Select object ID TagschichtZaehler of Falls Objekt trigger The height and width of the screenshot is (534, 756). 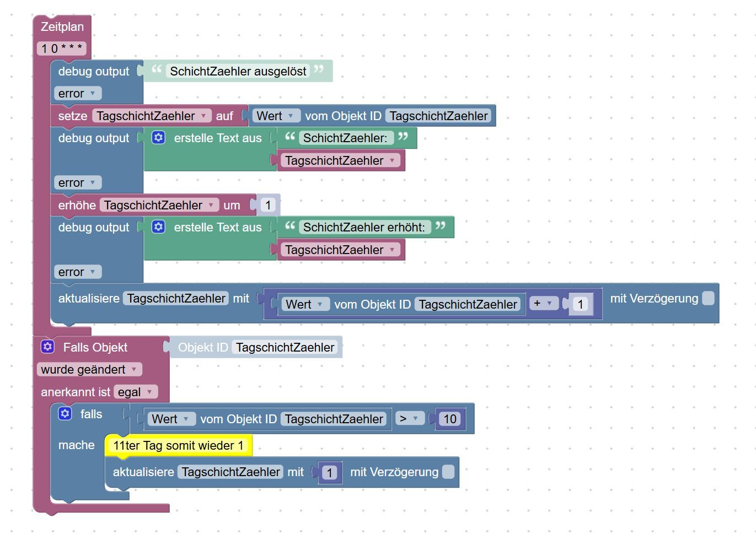[285, 347]
